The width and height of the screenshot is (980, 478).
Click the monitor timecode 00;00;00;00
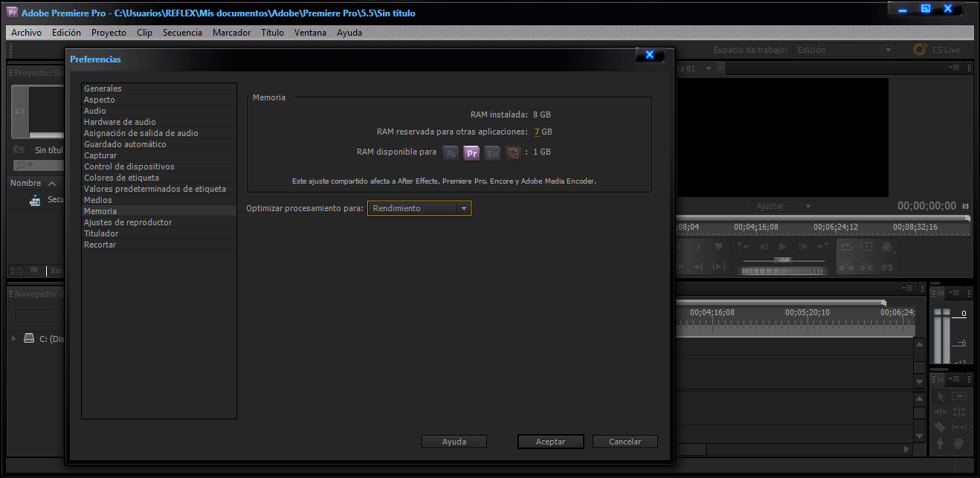(926, 206)
